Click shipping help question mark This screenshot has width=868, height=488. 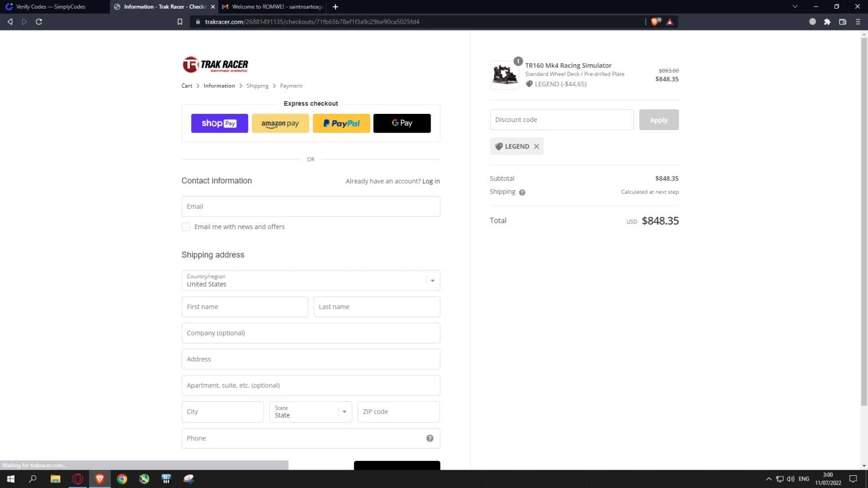(x=522, y=193)
